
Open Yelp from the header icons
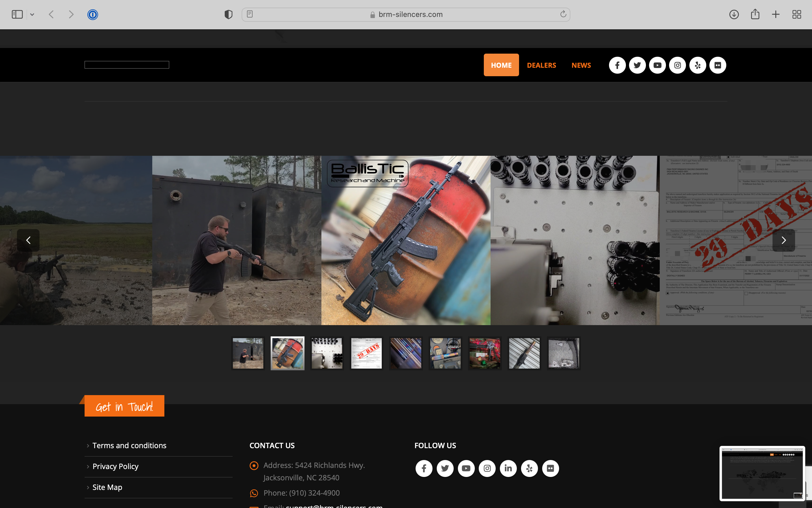click(x=698, y=65)
